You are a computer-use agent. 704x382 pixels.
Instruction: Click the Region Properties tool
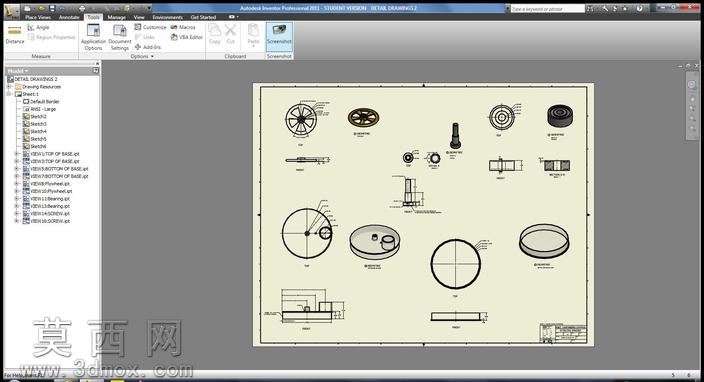[51, 37]
